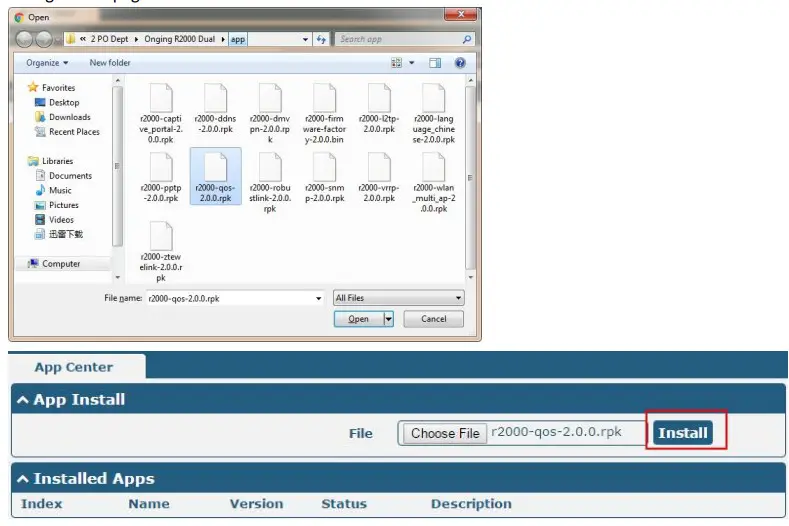
Task: Click the file list vertical scrollbar
Action: click(470, 179)
